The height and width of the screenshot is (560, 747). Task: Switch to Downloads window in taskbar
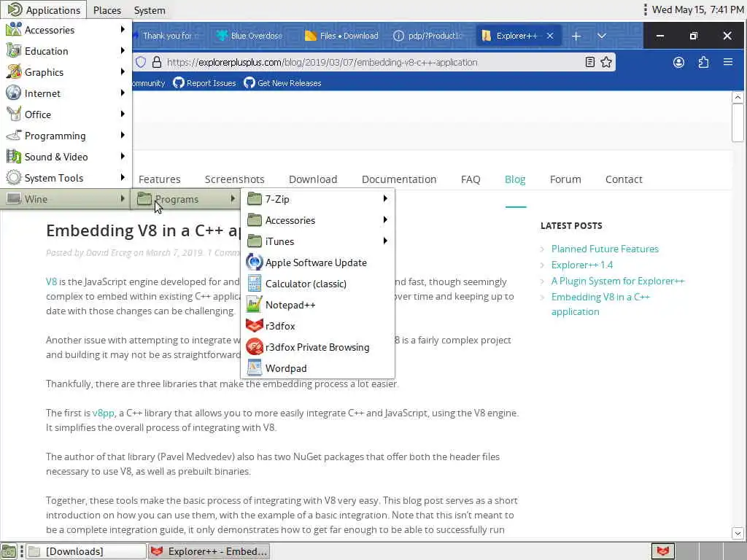click(x=86, y=551)
